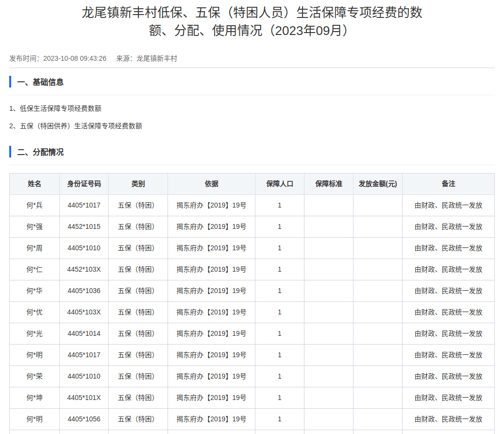Click 五保（特困）in 何*光's row

coord(137,333)
